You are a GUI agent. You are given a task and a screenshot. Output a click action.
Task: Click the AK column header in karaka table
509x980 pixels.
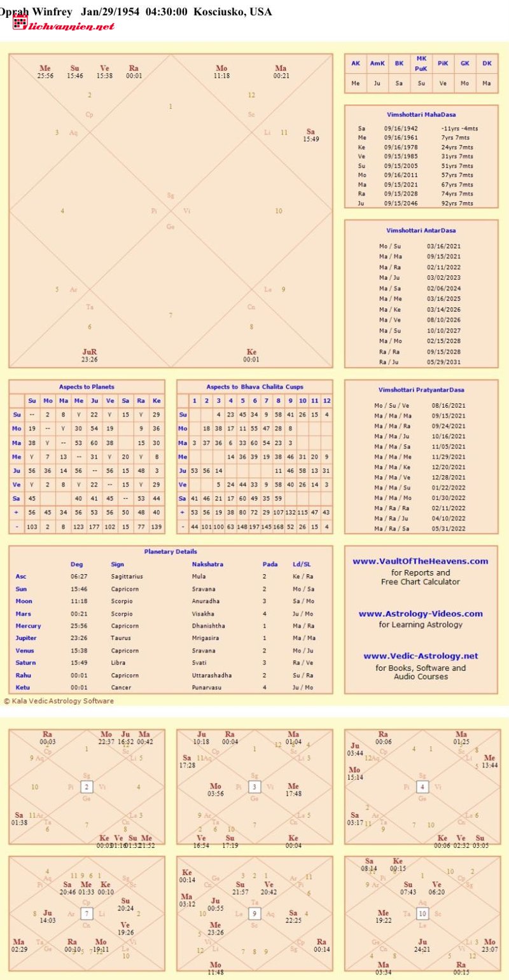tap(356, 64)
